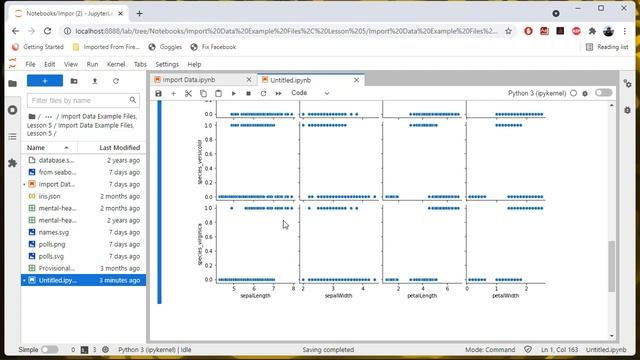Go back in browser history
Image resolution: width=640 pixels, height=360 pixels.
coord(16,31)
